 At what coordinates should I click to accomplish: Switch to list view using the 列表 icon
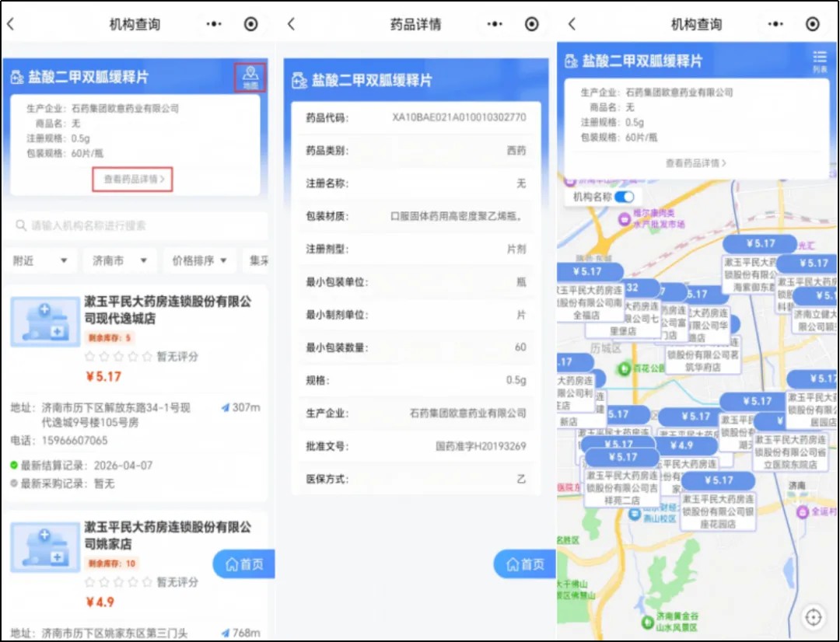[x=820, y=61]
